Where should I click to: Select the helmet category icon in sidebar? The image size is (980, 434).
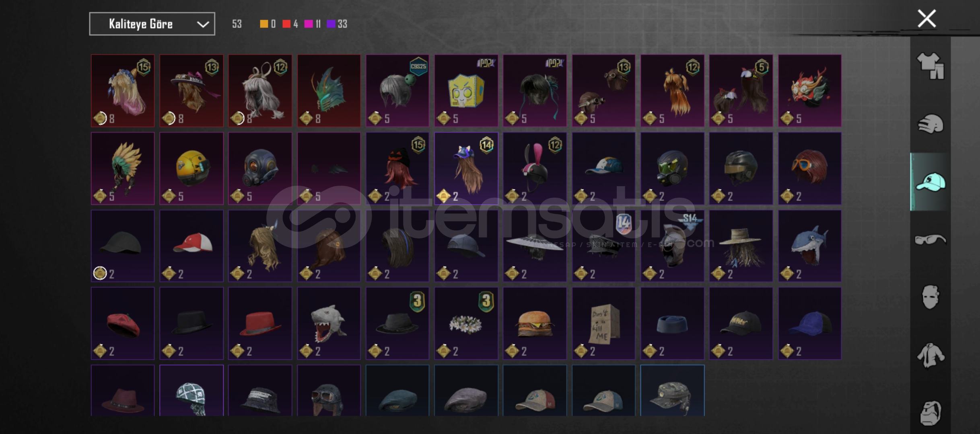click(x=931, y=123)
